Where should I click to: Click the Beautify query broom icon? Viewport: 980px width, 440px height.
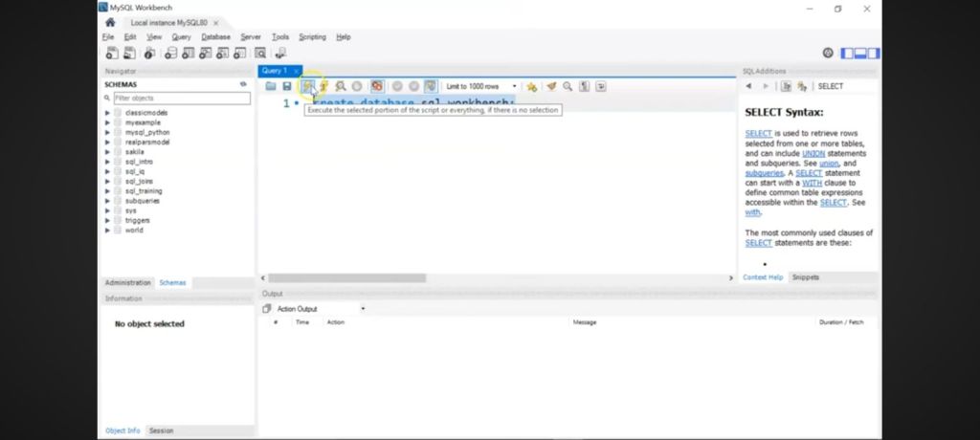coord(551,86)
